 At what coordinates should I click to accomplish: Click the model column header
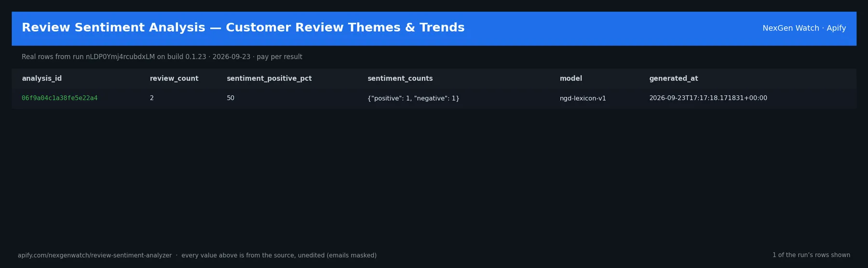pyautogui.click(x=571, y=79)
